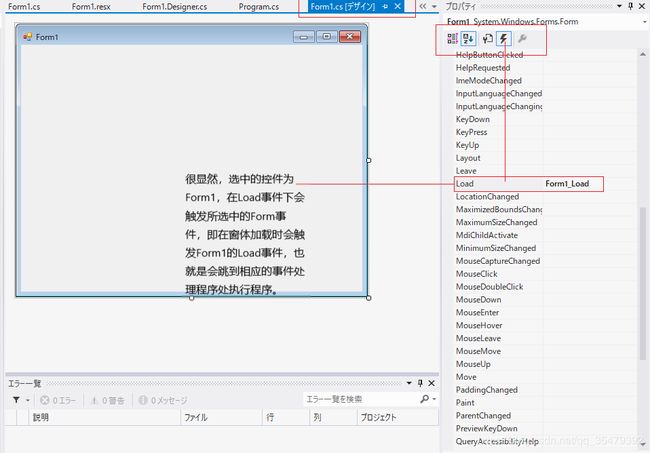The width and height of the screenshot is (650, 453).
Task: Toggle the 0 warnings filter button
Action: (108, 400)
